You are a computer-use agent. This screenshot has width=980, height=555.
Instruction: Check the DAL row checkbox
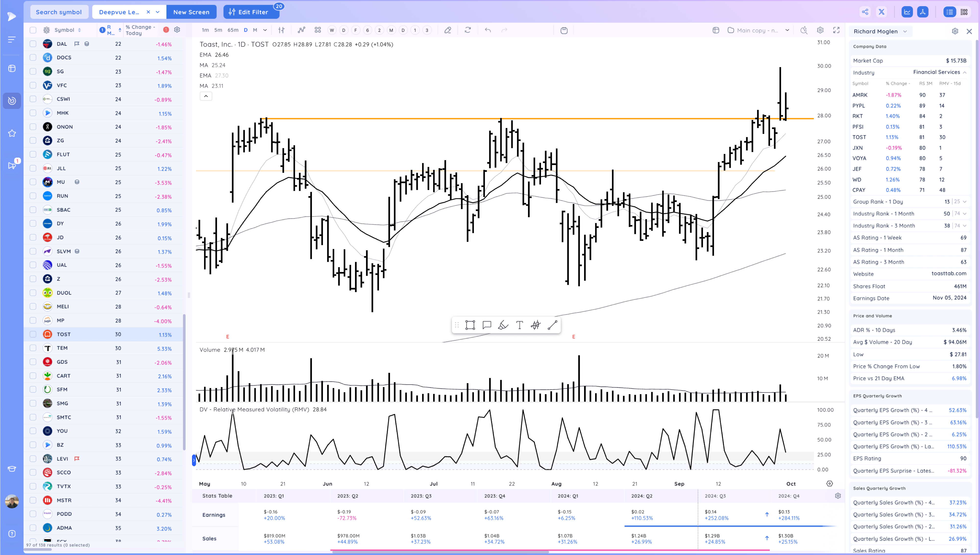coord(33,44)
